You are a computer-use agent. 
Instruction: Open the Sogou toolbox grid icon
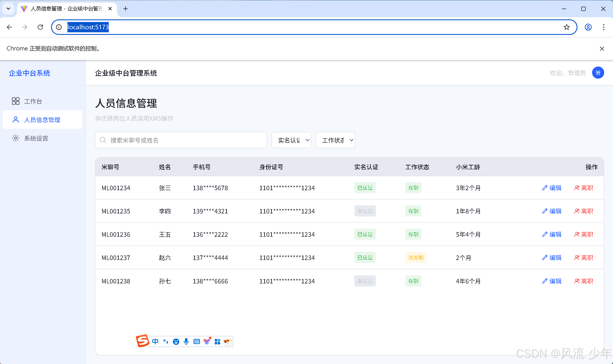pyautogui.click(x=218, y=341)
